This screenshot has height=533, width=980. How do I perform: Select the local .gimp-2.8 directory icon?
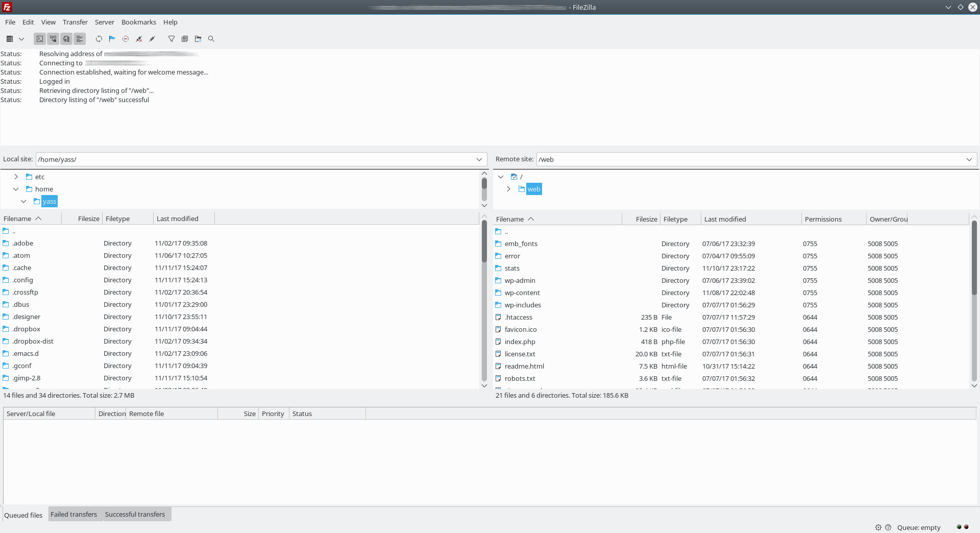tap(6, 378)
